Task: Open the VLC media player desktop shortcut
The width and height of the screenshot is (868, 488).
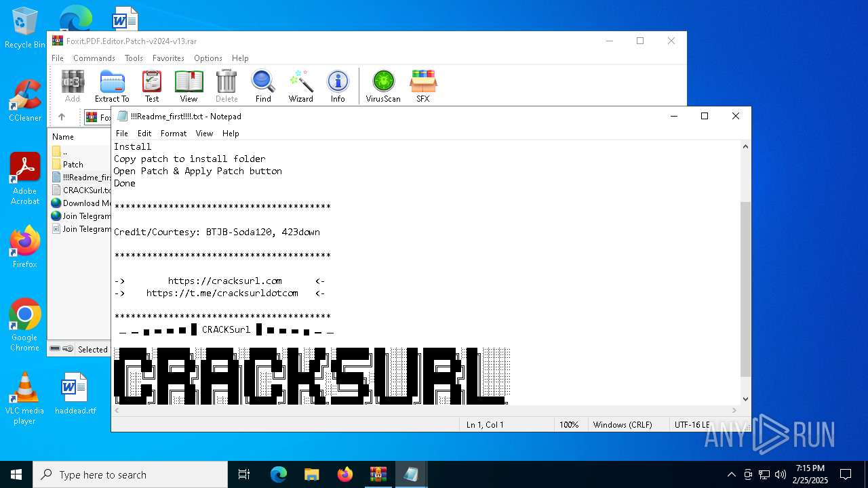Action: (24, 399)
